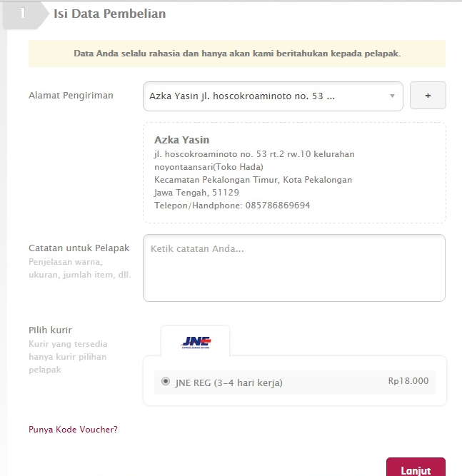Click the step 1 arrow badge
The width and height of the screenshot is (462, 476).
26,14
